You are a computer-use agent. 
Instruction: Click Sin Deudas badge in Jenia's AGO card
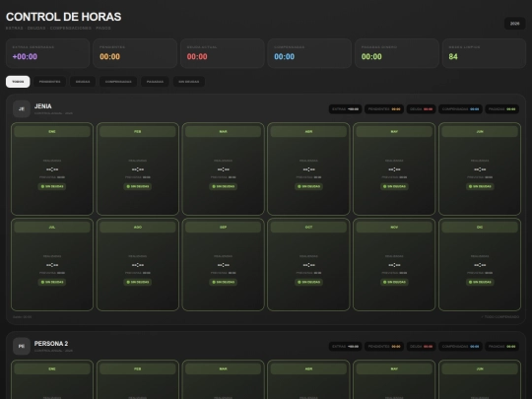137,283
